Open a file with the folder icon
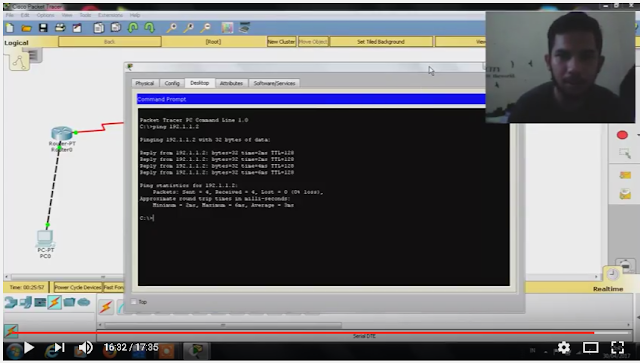 click(27, 28)
